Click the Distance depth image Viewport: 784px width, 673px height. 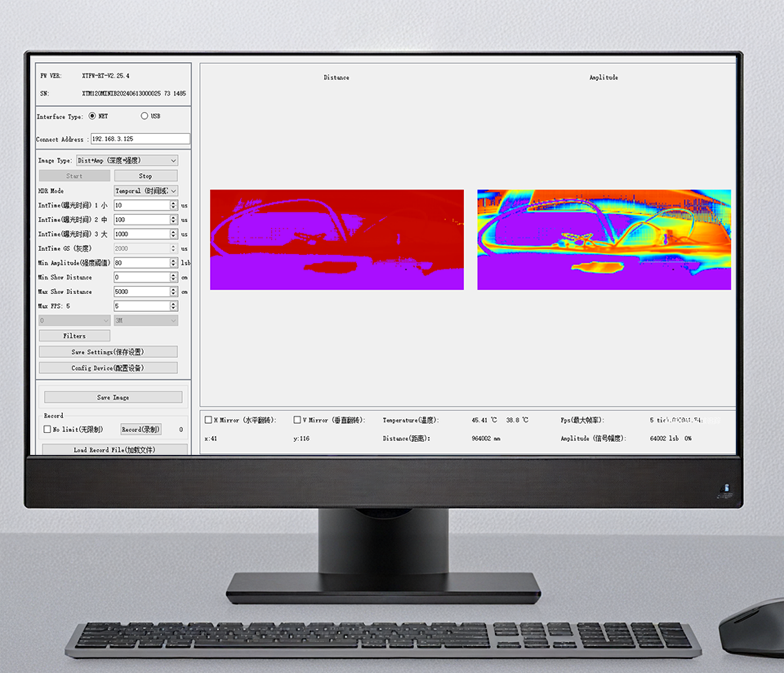coord(336,240)
